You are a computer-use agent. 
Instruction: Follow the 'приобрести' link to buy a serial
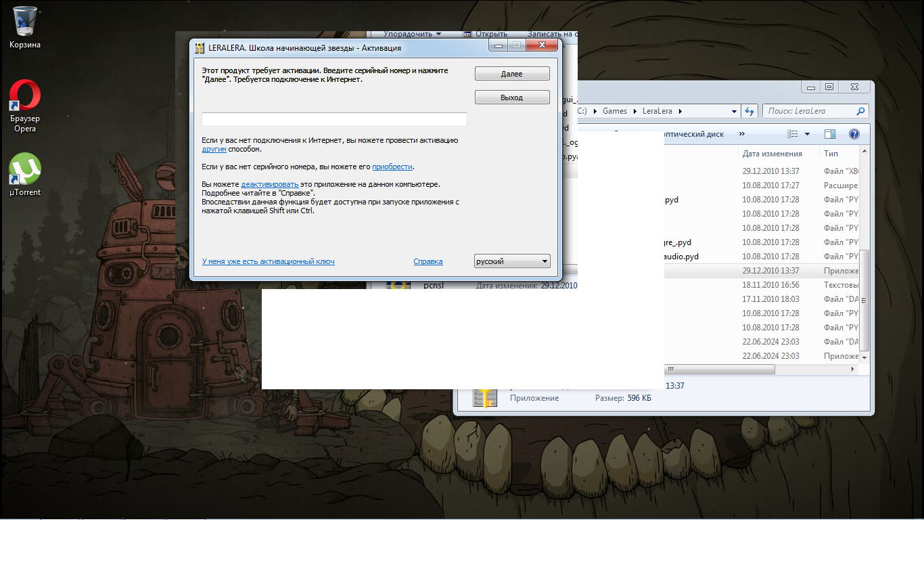coord(392,167)
